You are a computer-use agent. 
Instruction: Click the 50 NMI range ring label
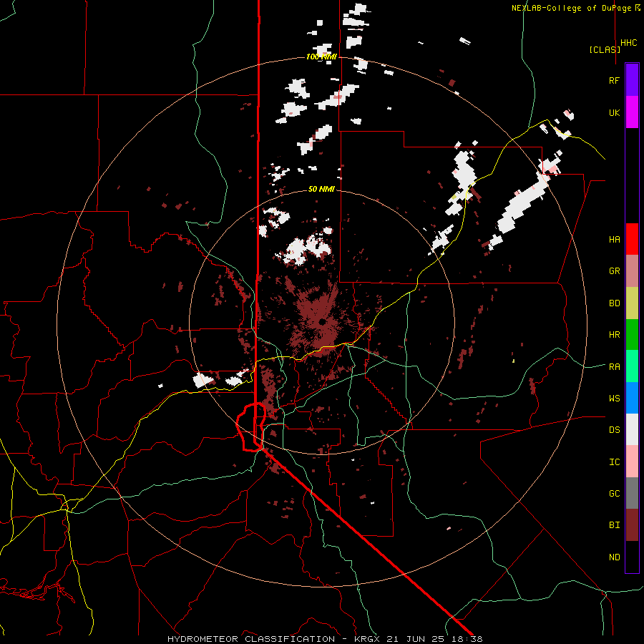[x=321, y=189]
